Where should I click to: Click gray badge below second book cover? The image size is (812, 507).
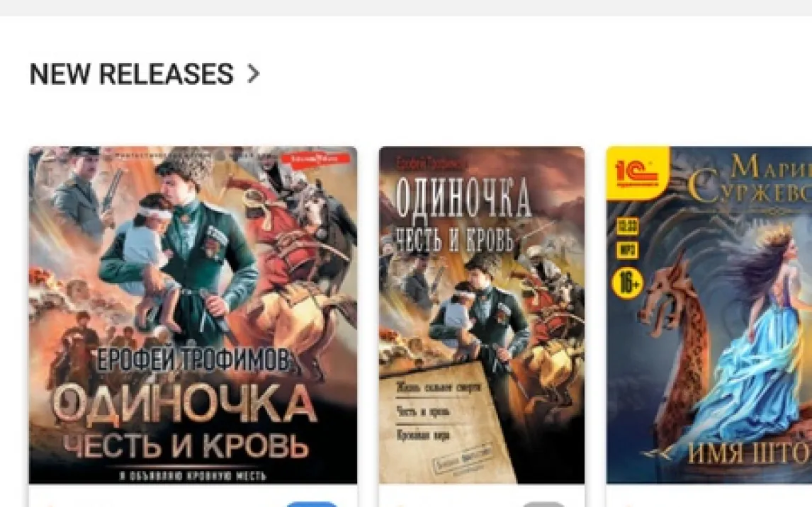(543, 504)
